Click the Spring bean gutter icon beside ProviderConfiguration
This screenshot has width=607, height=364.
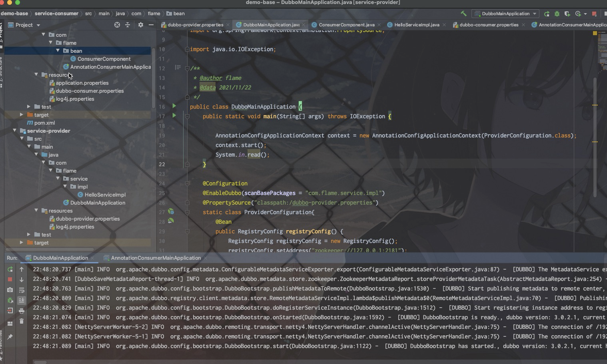[171, 211]
